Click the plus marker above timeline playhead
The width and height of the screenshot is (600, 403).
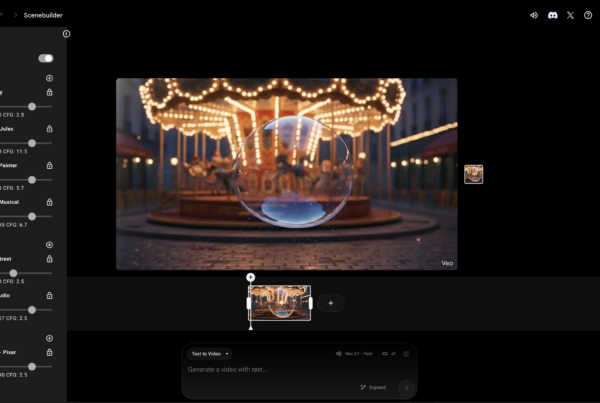point(250,277)
